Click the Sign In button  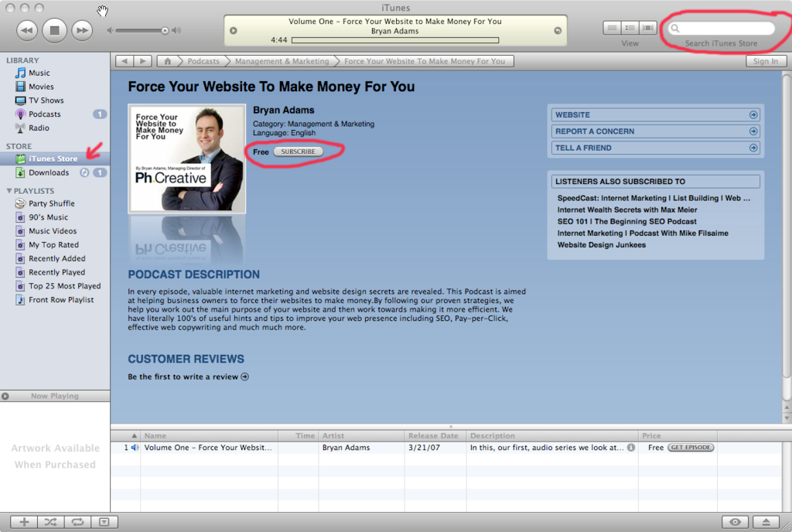point(766,61)
